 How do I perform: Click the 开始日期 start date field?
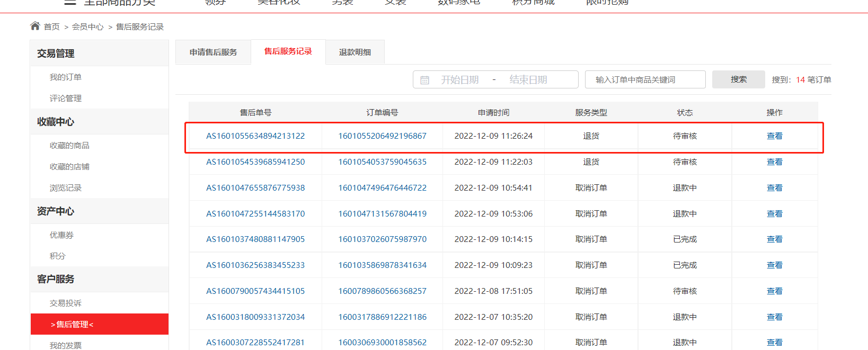(x=459, y=80)
